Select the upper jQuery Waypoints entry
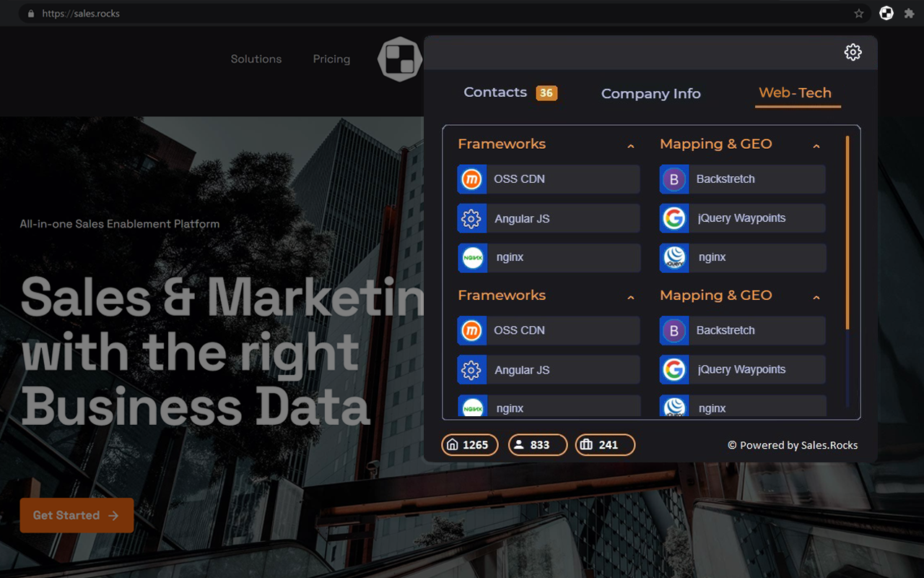 742,218
